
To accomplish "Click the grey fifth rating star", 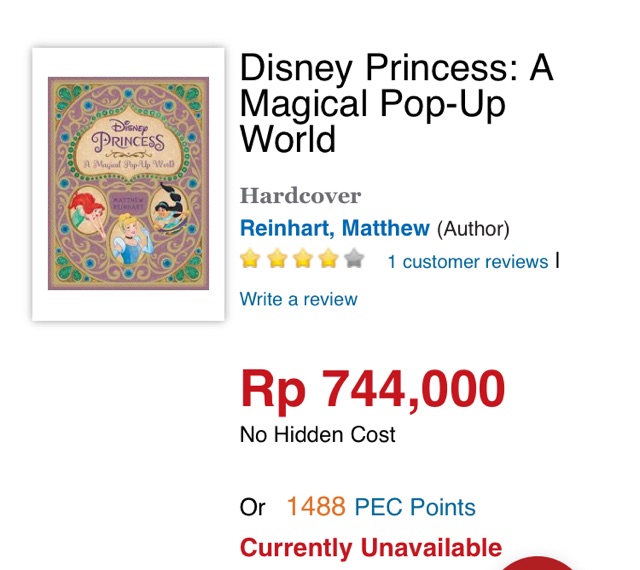I will [354, 261].
